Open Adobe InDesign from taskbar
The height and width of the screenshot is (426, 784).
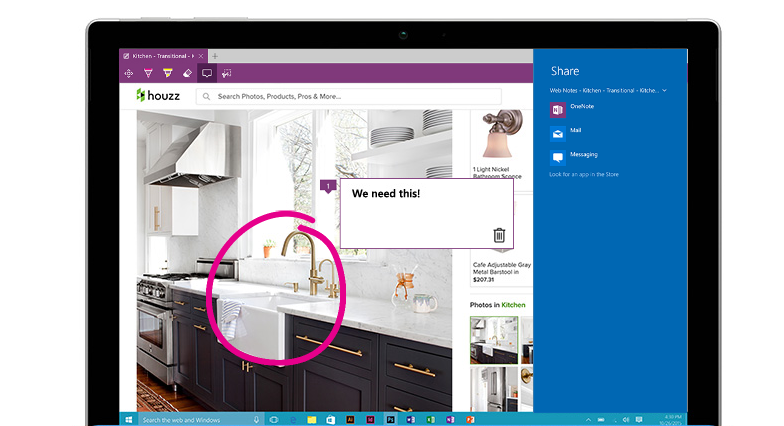coord(370,420)
